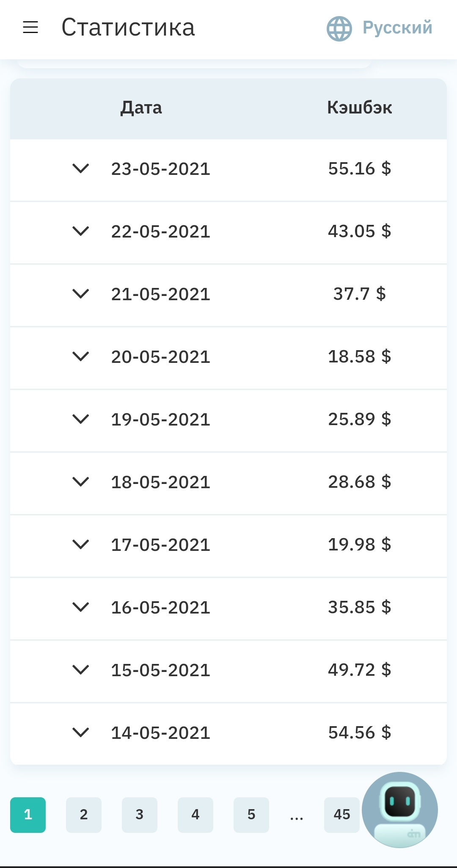Expand the 20-05-2021 row chevron
The width and height of the screenshot is (457, 868).
(80, 357)
